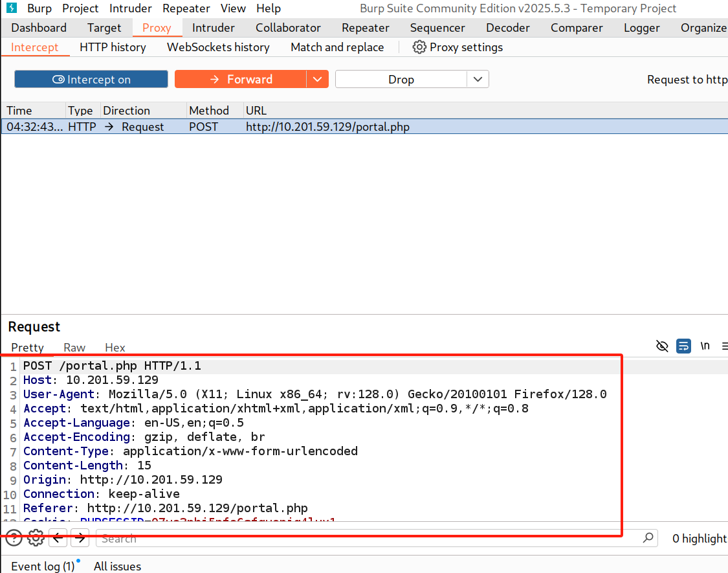Screen dimensions: 728x573
Task: Open the Intruder menu
Action: [131, 8]
